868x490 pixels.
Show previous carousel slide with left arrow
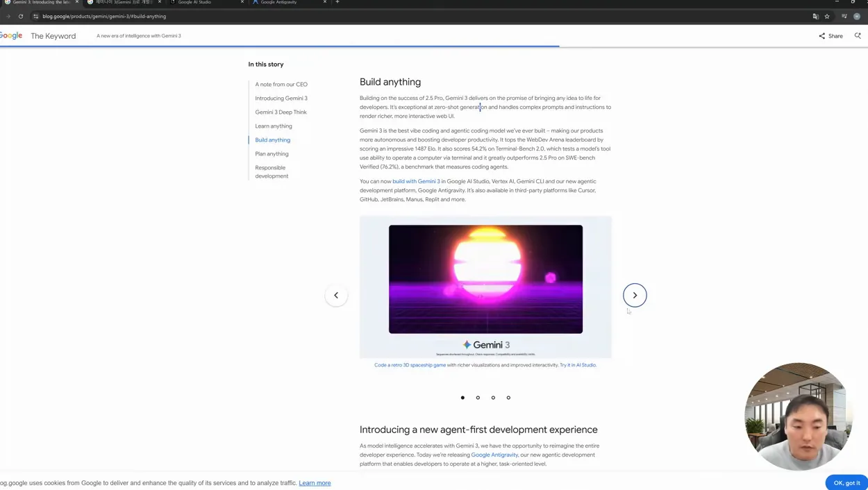click(336, 295)
